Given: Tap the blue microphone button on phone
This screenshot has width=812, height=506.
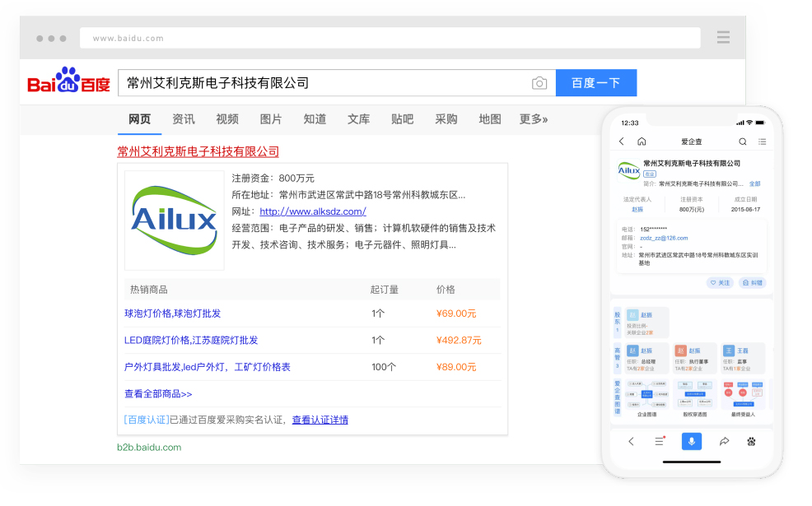Looking at the screenshot, I should pyautogui.click(x=691, y=442).
